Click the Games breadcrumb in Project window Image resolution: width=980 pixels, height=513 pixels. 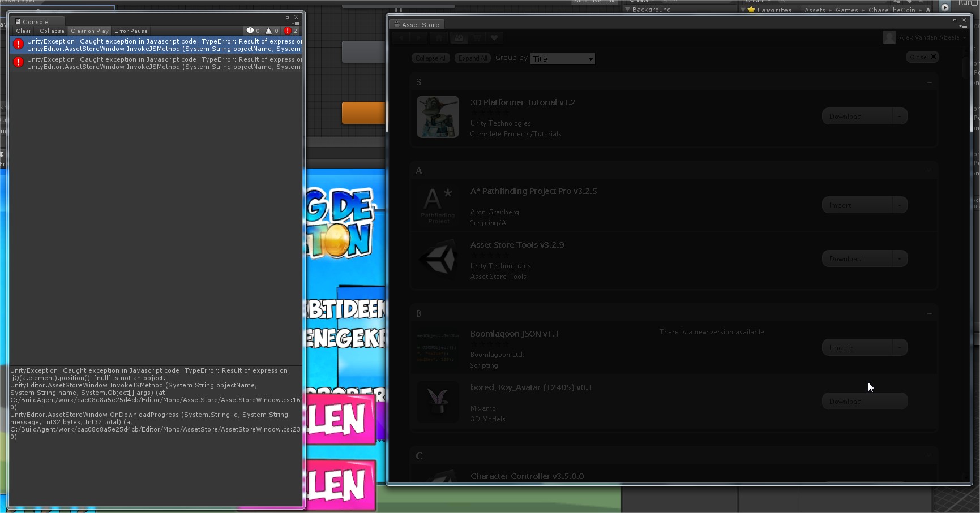click(x=846, y=10)
